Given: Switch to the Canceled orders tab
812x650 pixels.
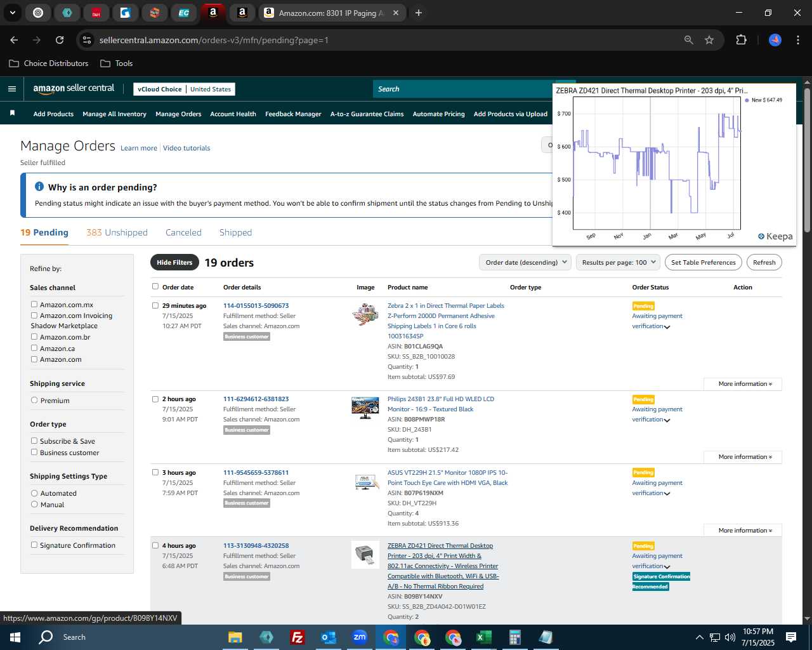Looking at the screenshot, I should coord(183,232).
